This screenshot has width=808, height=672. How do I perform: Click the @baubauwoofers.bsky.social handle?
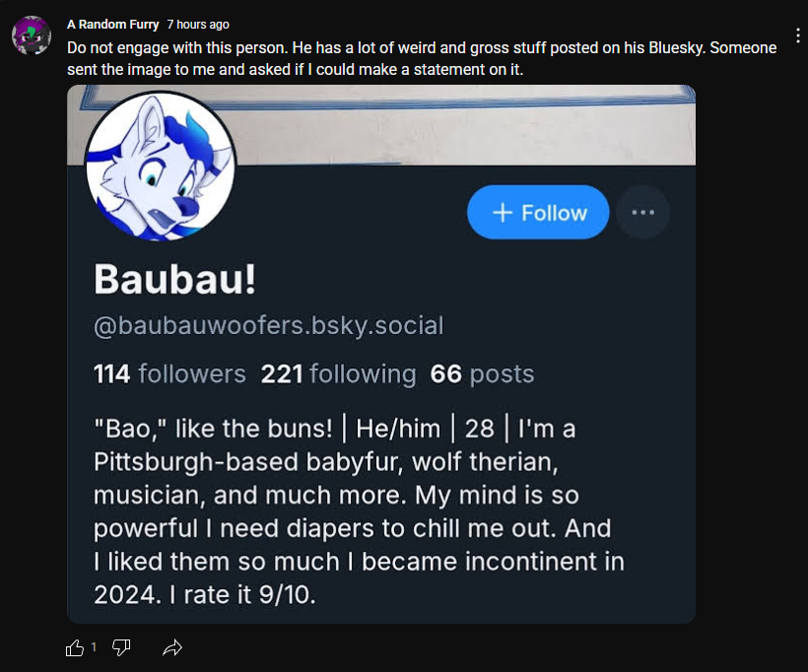pos(268,325)
